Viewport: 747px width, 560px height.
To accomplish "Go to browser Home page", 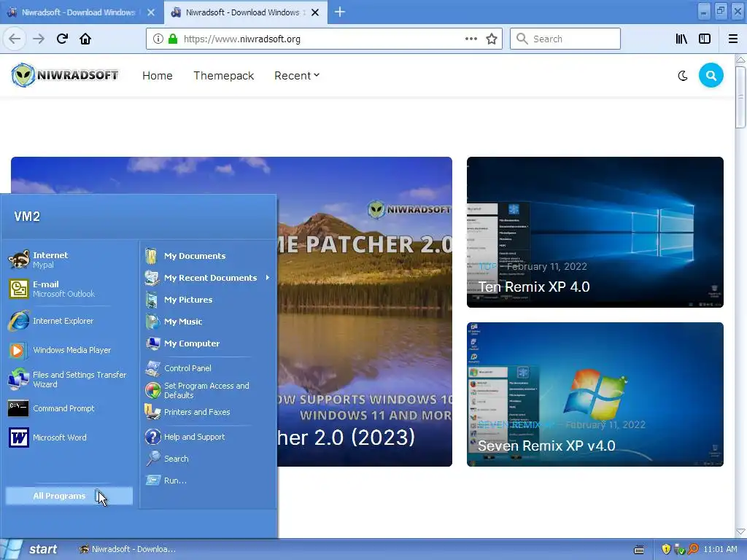I will click(85, 39).
